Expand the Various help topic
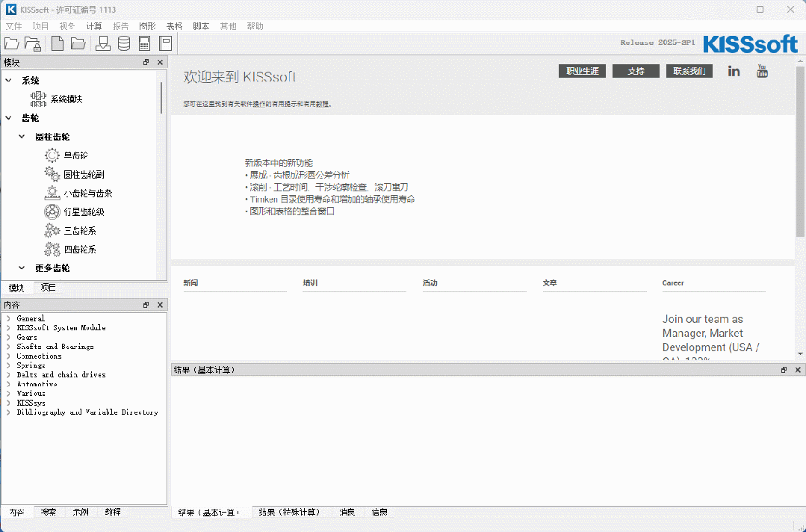The height and width of the screenshot is (532, 806). pyautogui.click(x=8, y=393)
